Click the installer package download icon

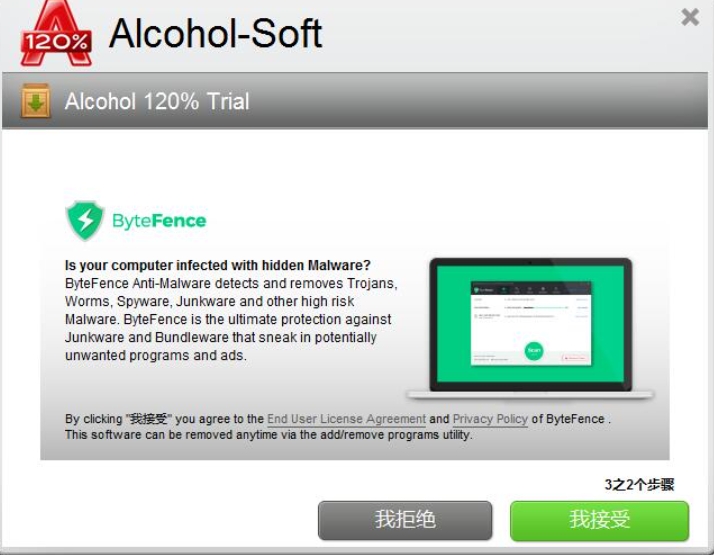[x=36, y=101]
